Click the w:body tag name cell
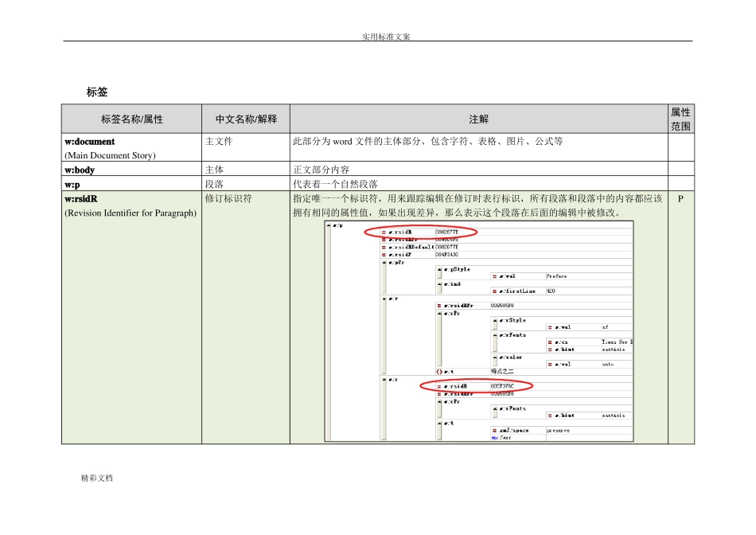This screenshot has width=756, height=535. [80, 170]
